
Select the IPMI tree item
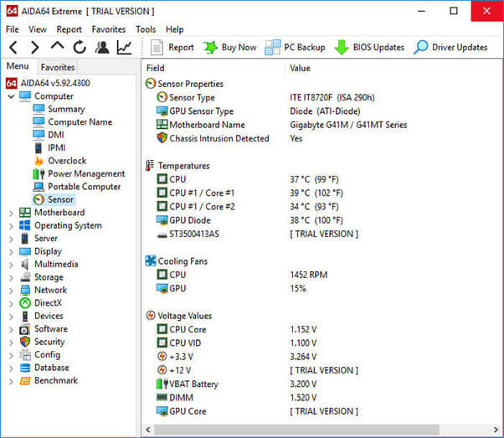tap(49, 147)
